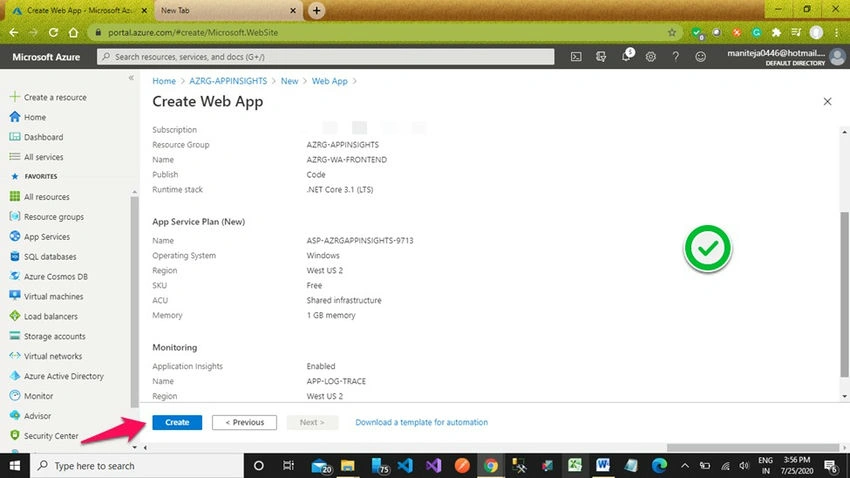Viewport: 850px width, 478px height.
Task: Click the Azure search resources field
Action: click(x=325, y=56)
